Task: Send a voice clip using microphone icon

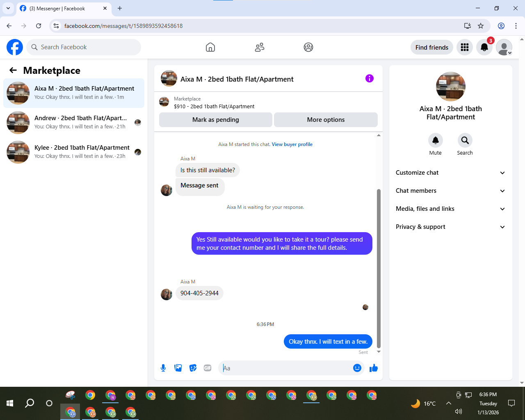Action: (x=163, y=368)
